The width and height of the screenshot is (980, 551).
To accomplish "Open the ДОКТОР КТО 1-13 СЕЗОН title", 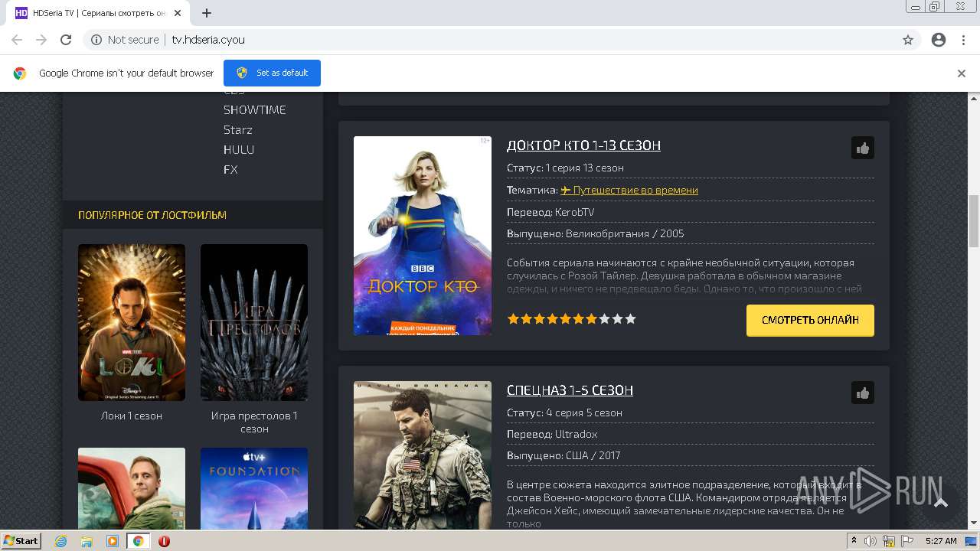I will pyautogui.click(x=583, y=145).
